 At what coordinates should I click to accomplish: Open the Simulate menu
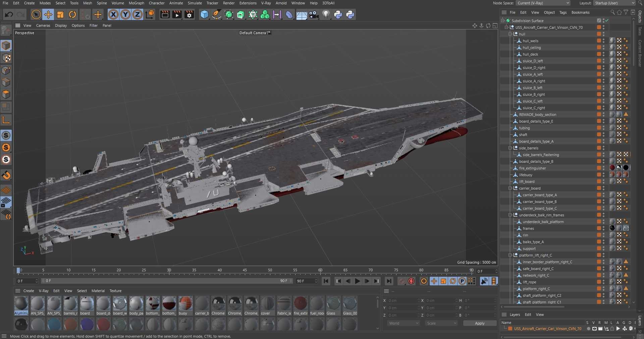[195, 3]
